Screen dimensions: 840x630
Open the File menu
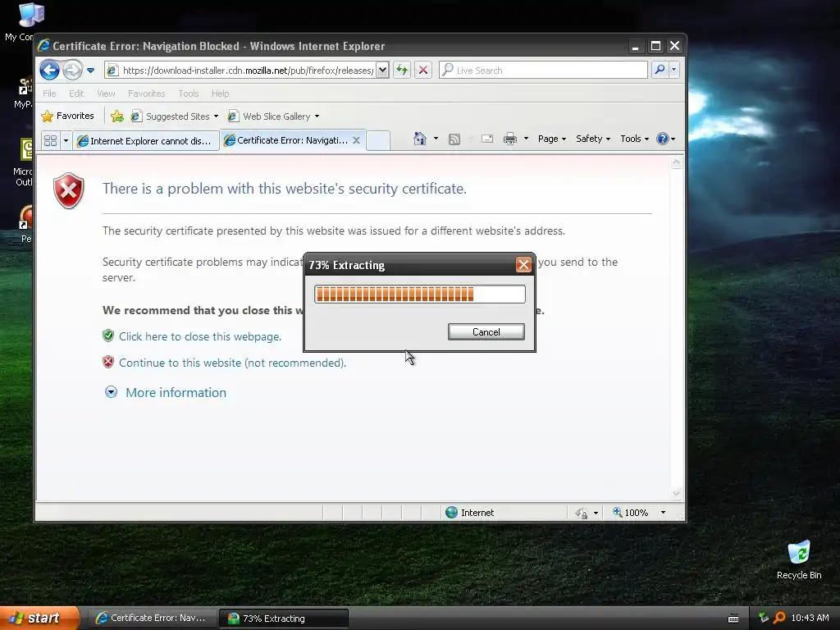pos(49,94)
